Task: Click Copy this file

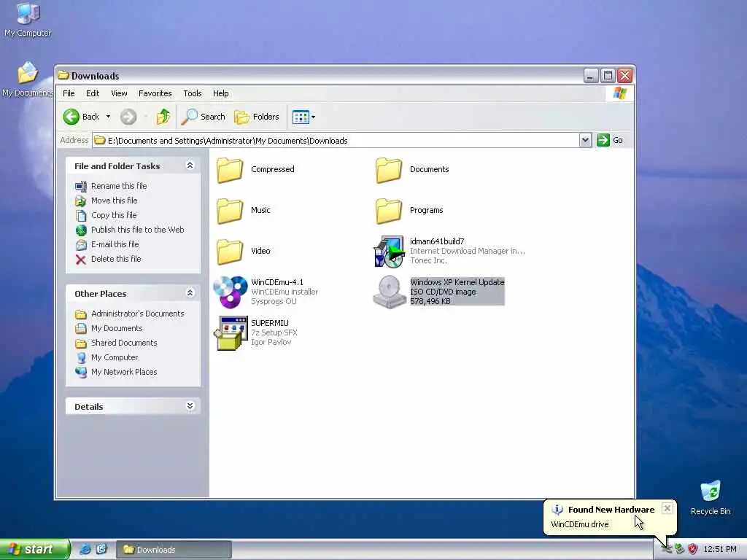Action: click(114, 215)
